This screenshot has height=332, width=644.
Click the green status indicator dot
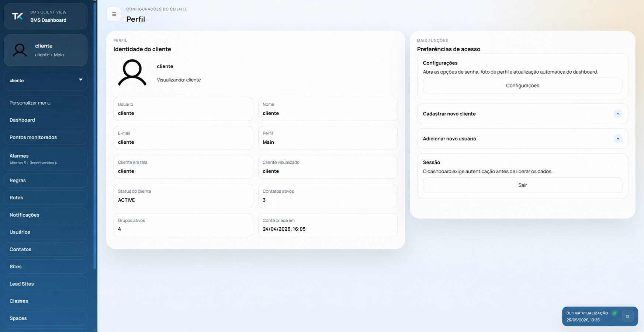(614, 313)
